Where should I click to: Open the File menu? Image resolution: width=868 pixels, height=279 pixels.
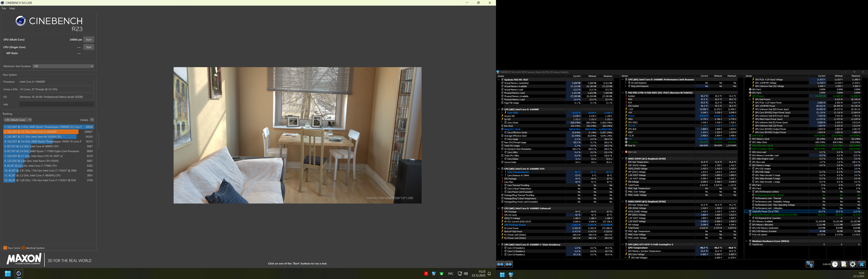[x=4, y=8]
